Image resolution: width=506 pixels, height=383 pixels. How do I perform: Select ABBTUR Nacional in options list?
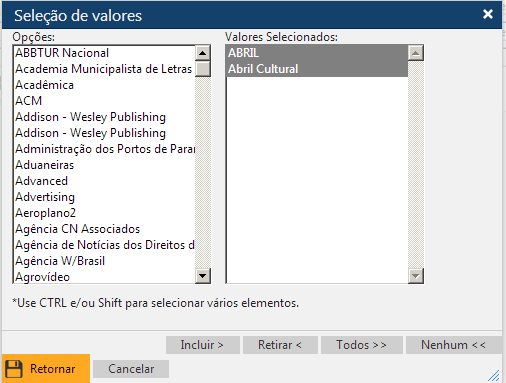coord(104,53)
